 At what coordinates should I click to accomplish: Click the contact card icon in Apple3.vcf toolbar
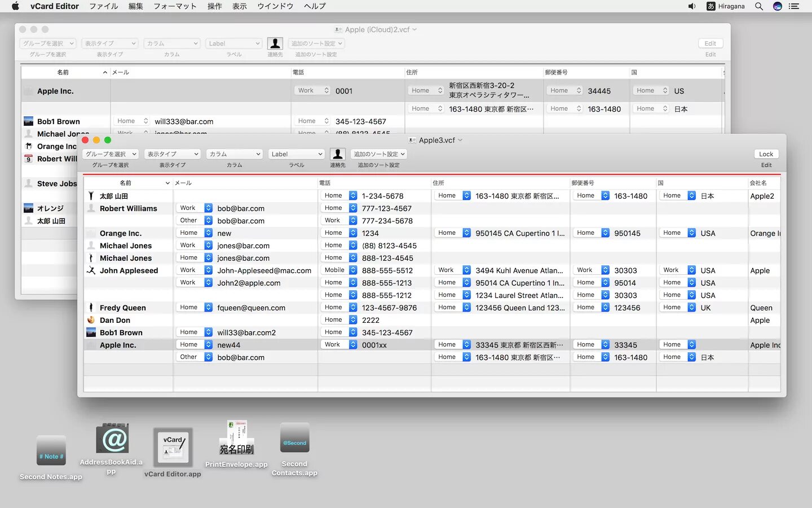click(337, 154)
